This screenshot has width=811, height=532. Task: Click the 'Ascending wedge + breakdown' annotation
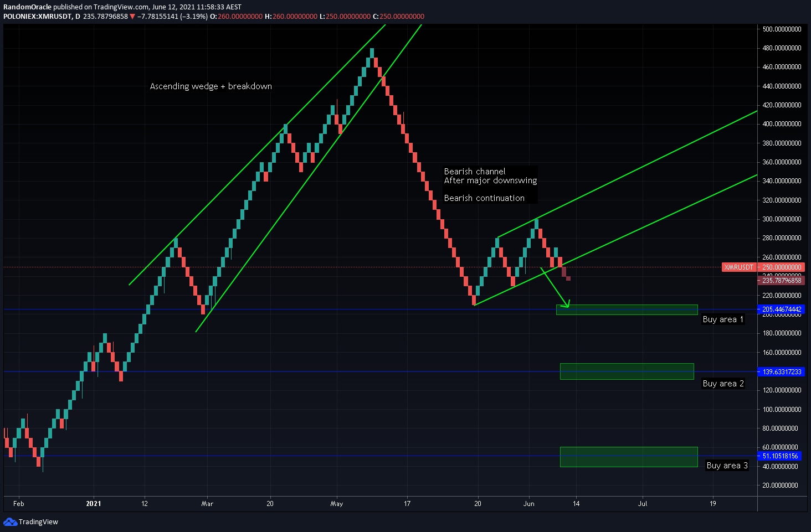pos(211,86)
